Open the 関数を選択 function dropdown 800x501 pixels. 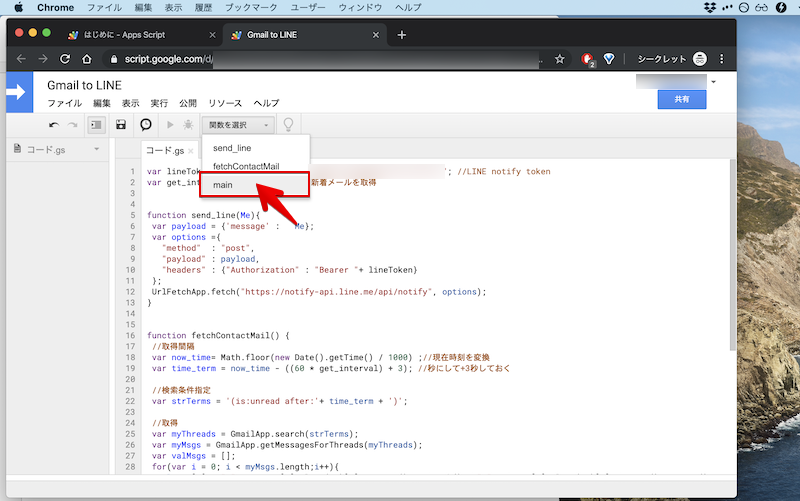coord(238,125)
